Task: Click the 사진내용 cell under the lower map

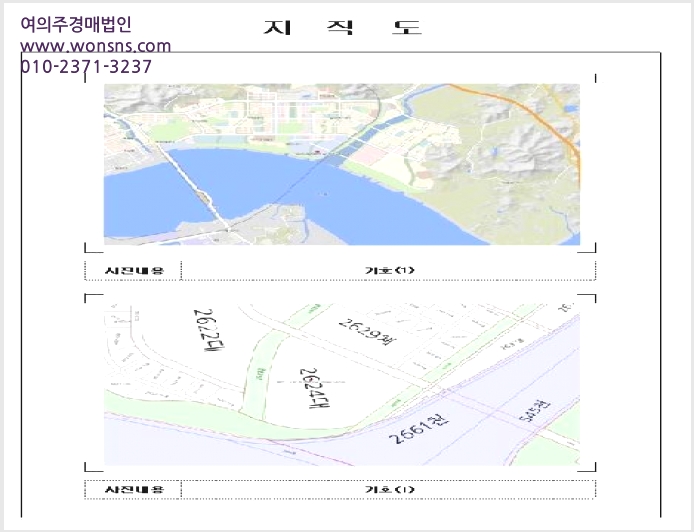Action: coord(133,490)
